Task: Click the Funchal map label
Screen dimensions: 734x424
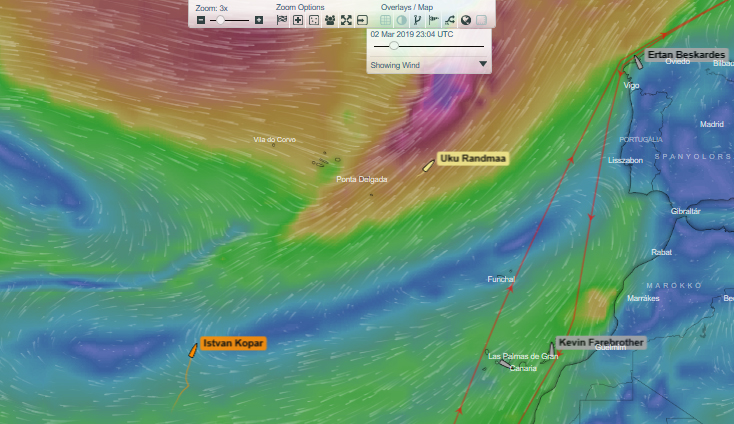Action: (501, 279)
